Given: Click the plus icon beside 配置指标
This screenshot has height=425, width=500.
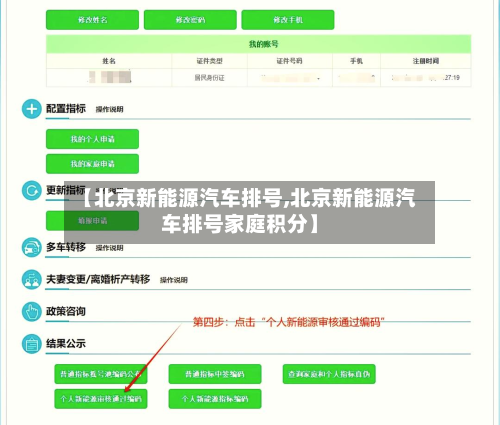Looking at the screenshot, I should (31, 109).
